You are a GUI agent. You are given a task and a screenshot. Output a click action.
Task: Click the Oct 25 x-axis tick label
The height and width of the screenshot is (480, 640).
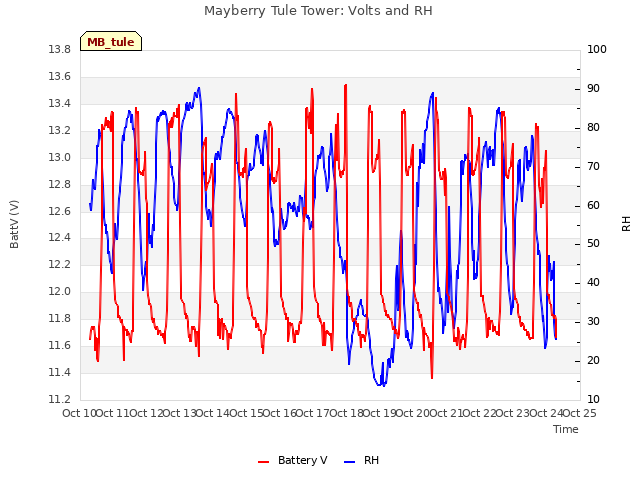pos(580,413)
